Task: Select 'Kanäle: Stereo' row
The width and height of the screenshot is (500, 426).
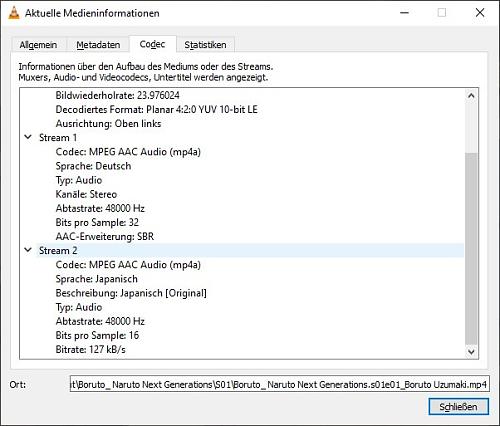Action: (86, 194)
